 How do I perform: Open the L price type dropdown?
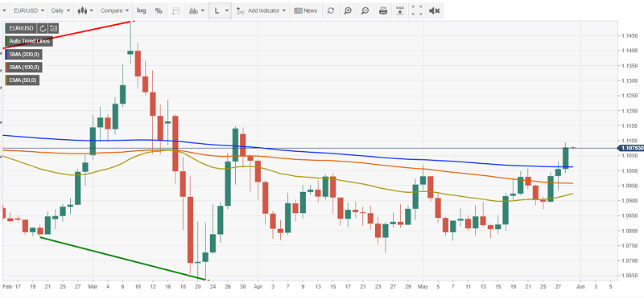(x=221, y=10)
